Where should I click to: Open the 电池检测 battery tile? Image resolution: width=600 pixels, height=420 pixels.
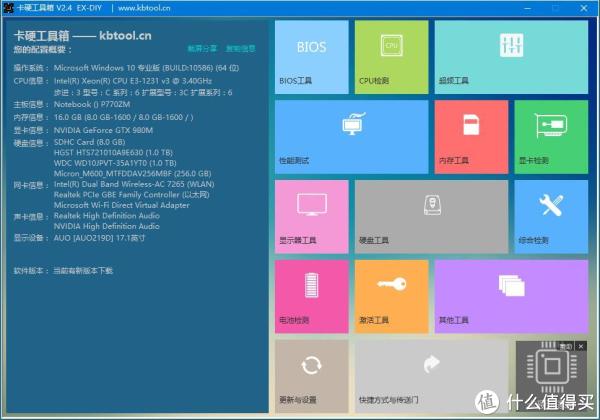311,297
